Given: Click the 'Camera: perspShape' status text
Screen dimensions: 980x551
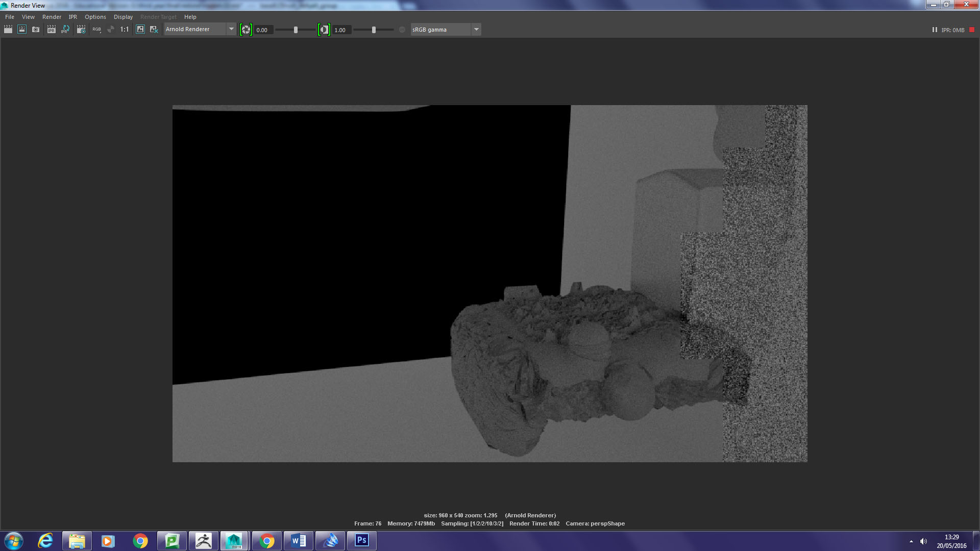Looking at the screenshot, I should [595, 523].
